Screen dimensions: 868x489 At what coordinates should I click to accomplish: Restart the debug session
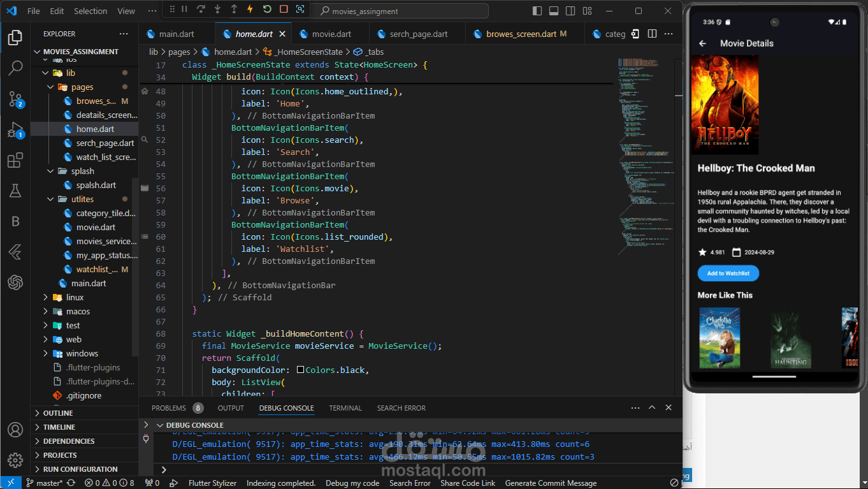click(x=267, y=10)
